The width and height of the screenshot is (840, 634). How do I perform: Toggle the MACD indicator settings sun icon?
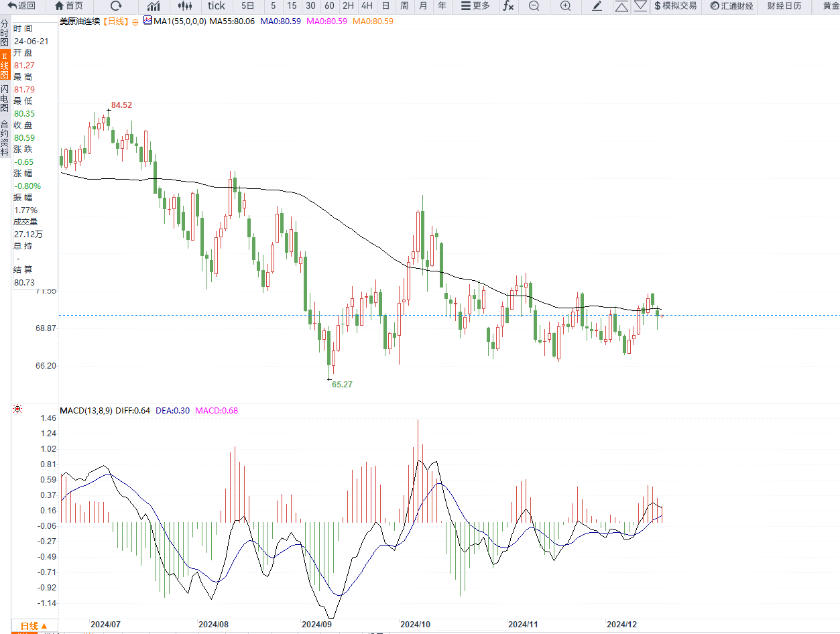[17, 409]
